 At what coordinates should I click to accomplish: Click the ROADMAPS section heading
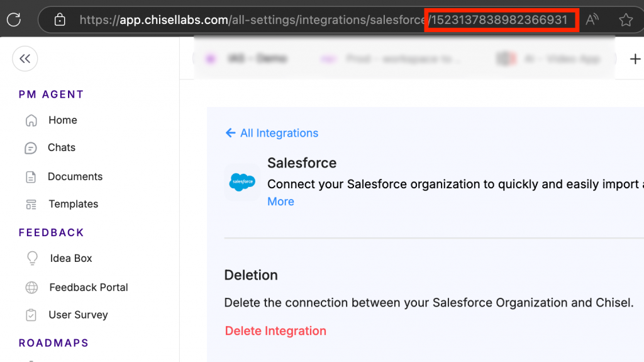[53, 342]
